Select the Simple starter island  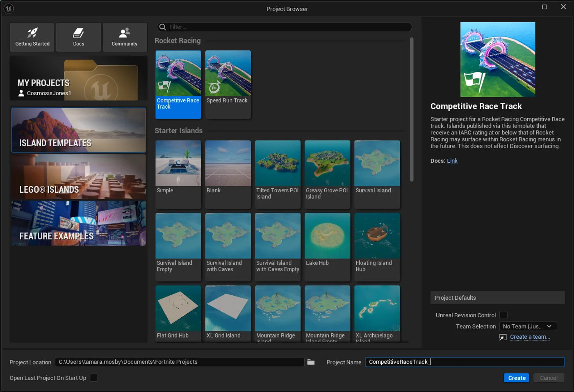click(x=178, y=174)
